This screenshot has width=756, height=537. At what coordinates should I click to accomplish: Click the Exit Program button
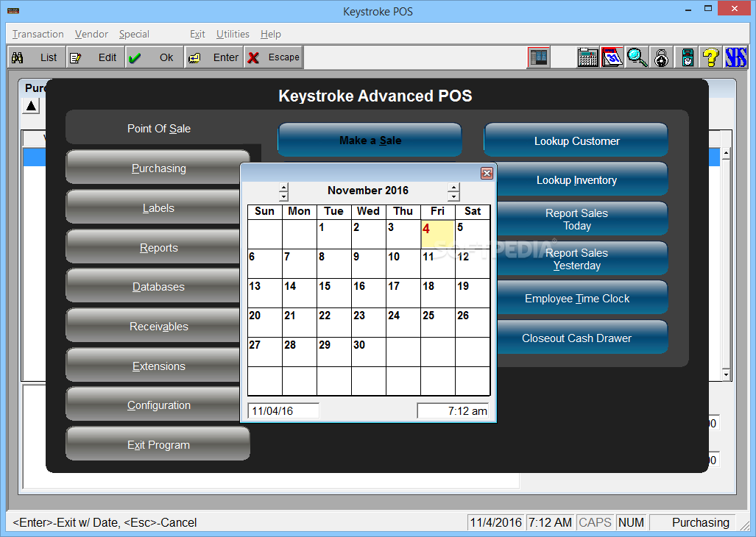(158, 444)
